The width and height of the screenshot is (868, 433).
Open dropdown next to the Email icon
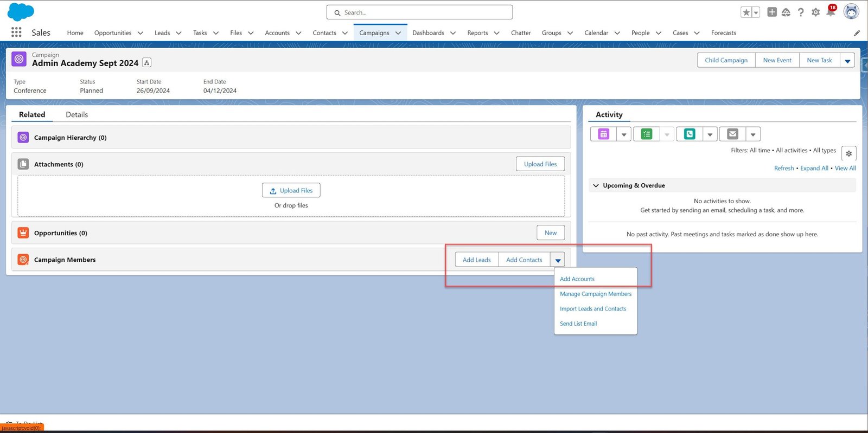click(753, 134)
